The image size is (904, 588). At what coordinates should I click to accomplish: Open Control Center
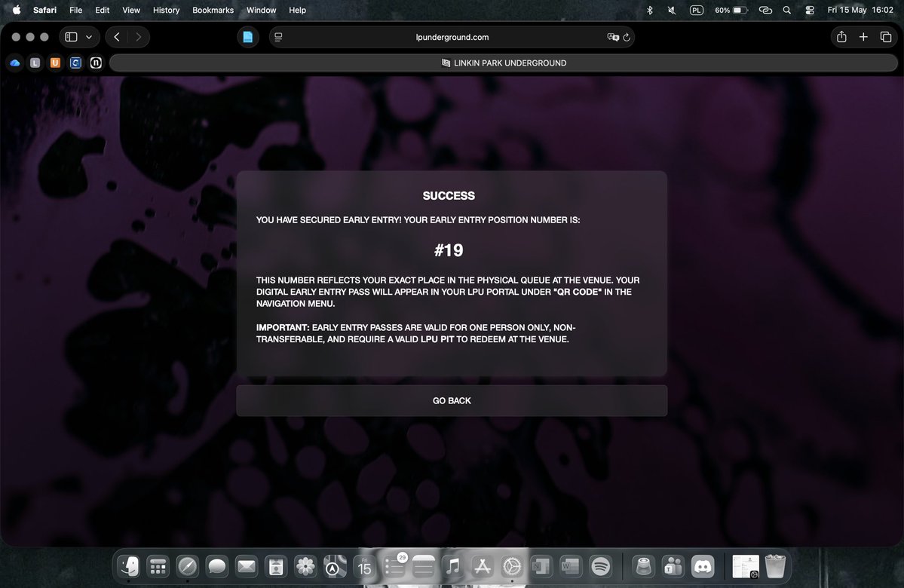click(810, 10)
